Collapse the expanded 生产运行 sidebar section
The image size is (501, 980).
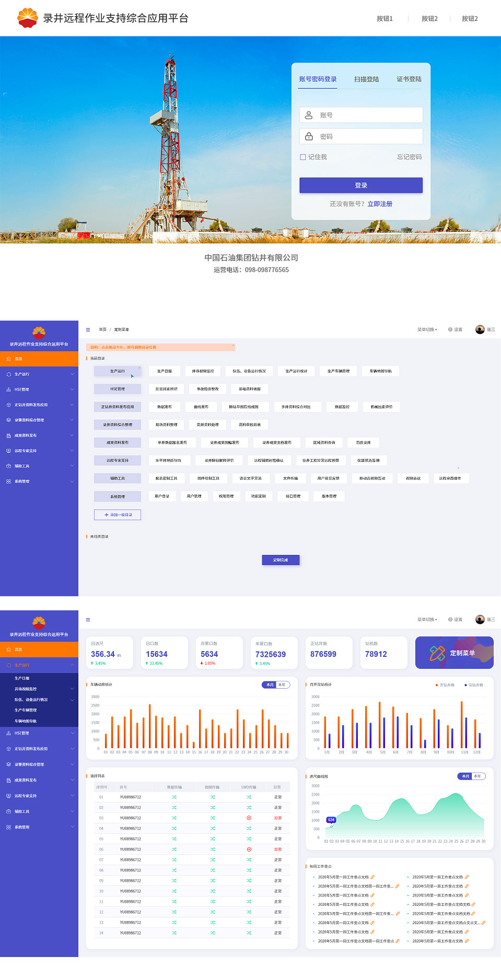(72, 665)
